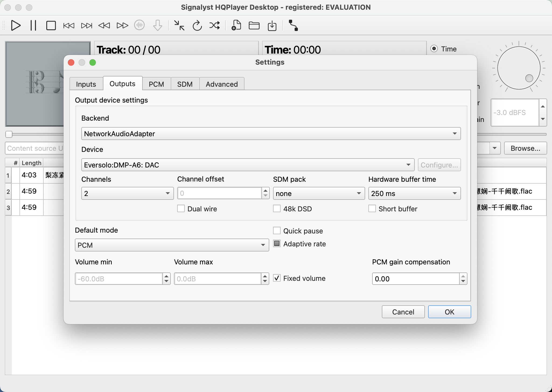Open the folder browse icon
Viewport: 552px width, 392px height.
[x=254, y=26]
